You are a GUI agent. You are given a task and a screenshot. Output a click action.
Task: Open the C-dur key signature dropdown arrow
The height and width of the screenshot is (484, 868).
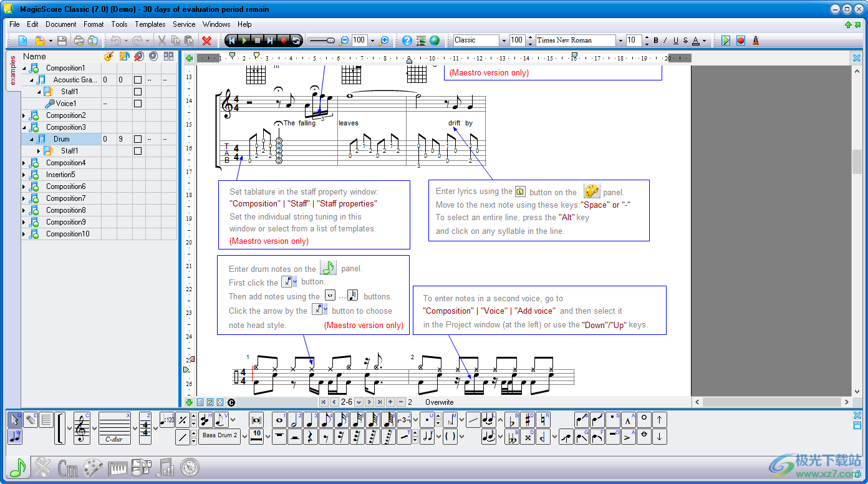[135, 428]
